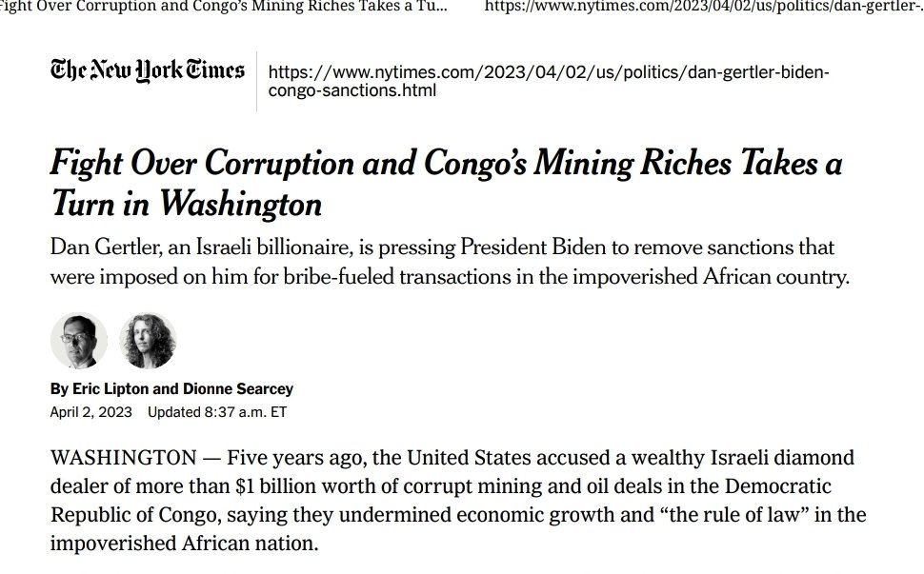Viewport: 924px width, 574px height.
Task: Select Dionne Searcey's author photo
Action: pyautogui.click(x=148, y=340)
